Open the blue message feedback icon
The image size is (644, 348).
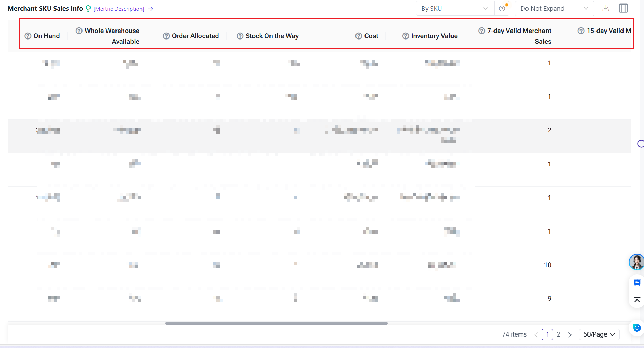point(637,282)
